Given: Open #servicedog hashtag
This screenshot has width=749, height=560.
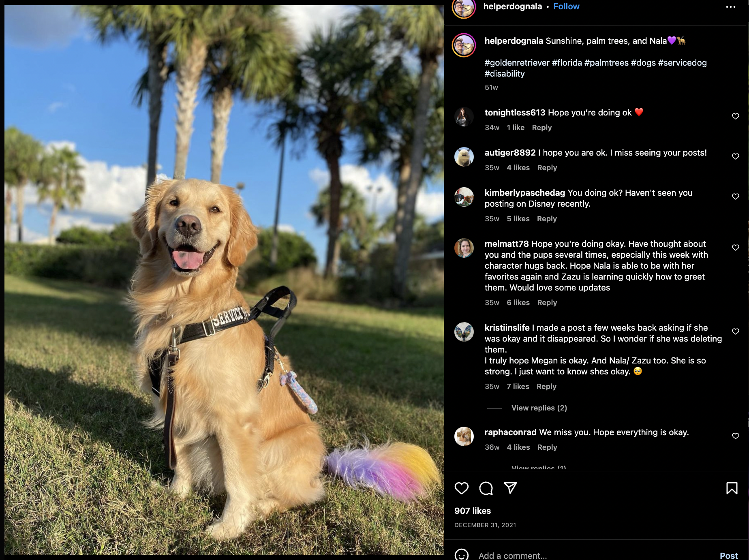Looking at the screenshot, I should (683, 63).
